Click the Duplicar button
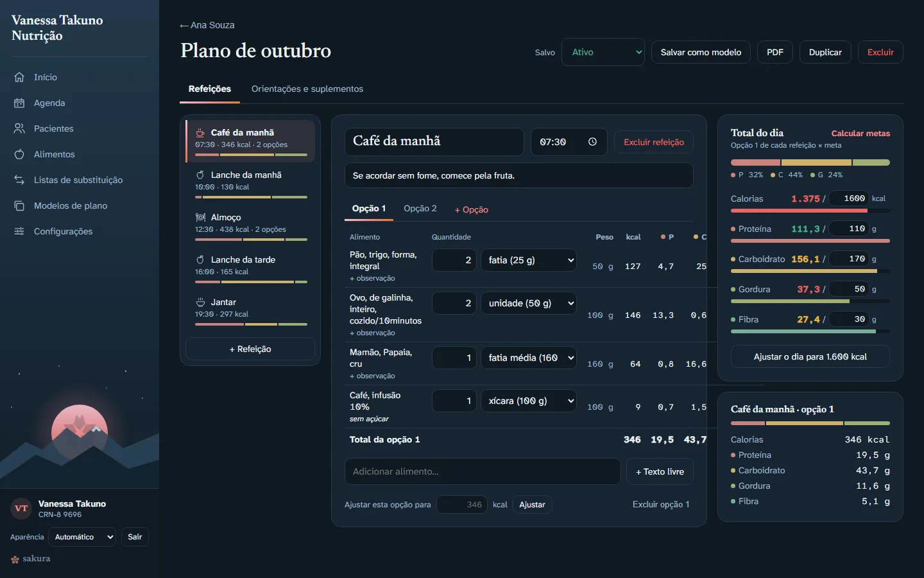The height and width of the screenshot is (578, 924). click(x=825, y=52)
